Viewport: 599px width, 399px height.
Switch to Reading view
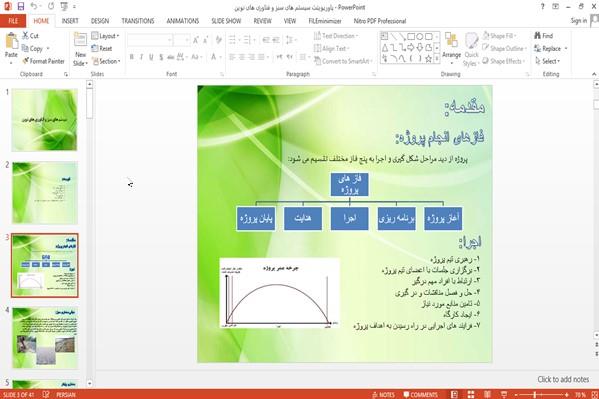coord(487,394)
